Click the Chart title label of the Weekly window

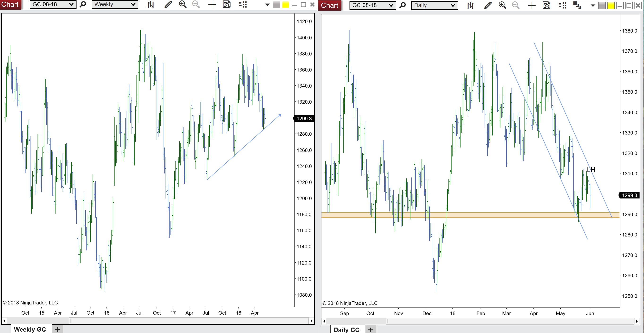(10, 4)
